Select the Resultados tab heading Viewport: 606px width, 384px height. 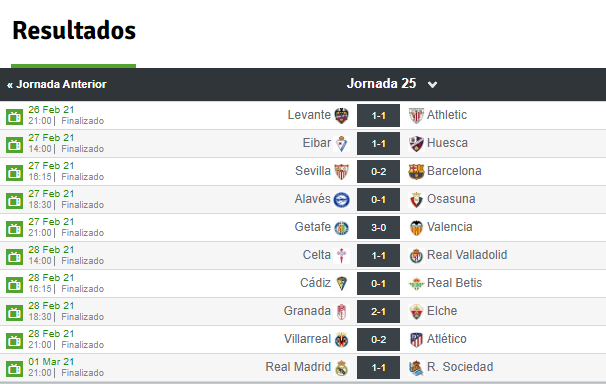click(74, 31)
